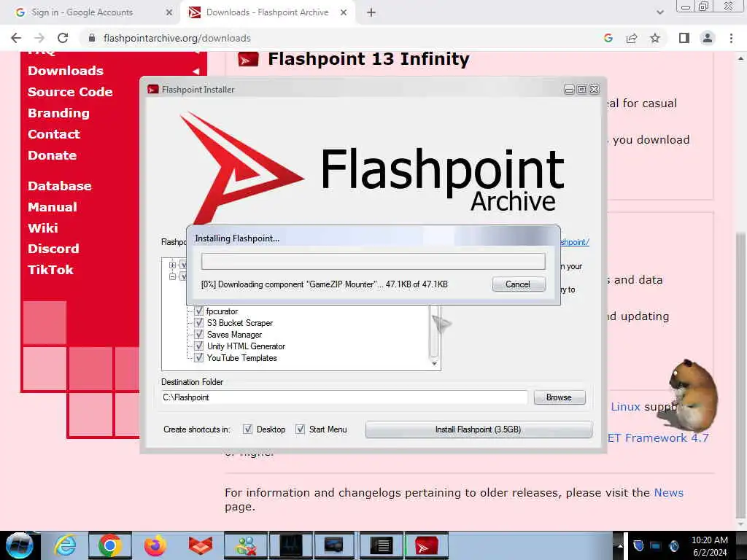Image resolution: width=747 pixels, height=560 pixels.
Task: Switch to Downloads - Flashpoint Archive tab
Action: coord(267,12)
